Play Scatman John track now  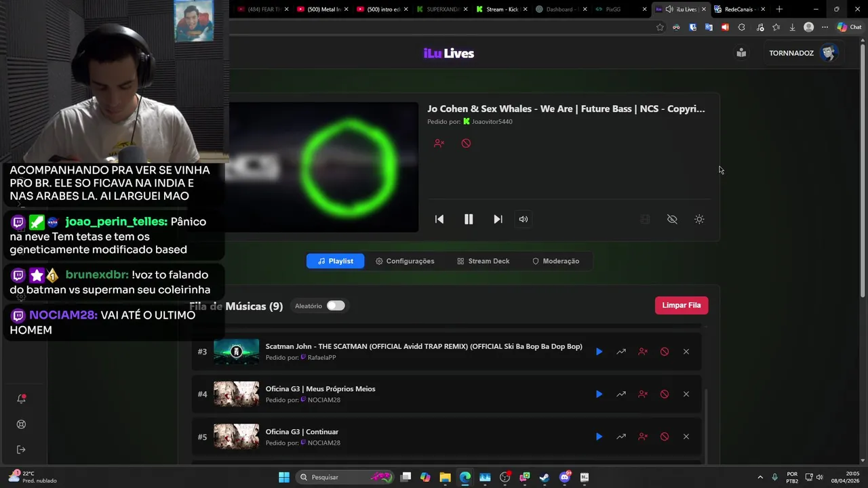point(599,352)
